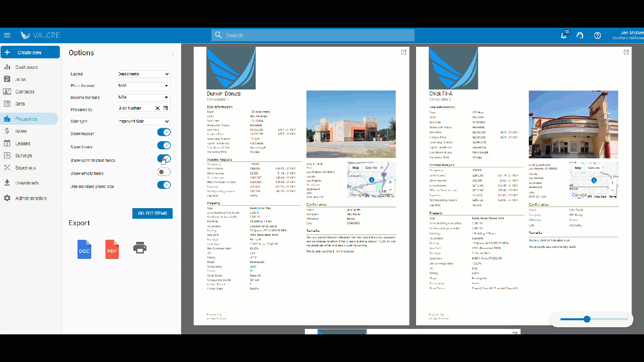Screen dimensions: 644x362
Task: Print the datasheets with printer icon
Action: click(140, 247)
